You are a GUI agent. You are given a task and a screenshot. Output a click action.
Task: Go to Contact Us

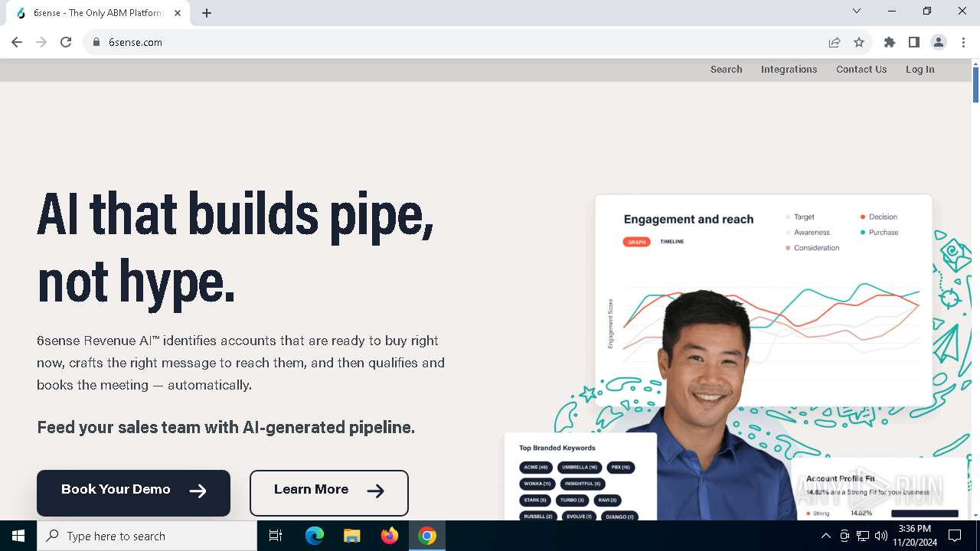861,69
